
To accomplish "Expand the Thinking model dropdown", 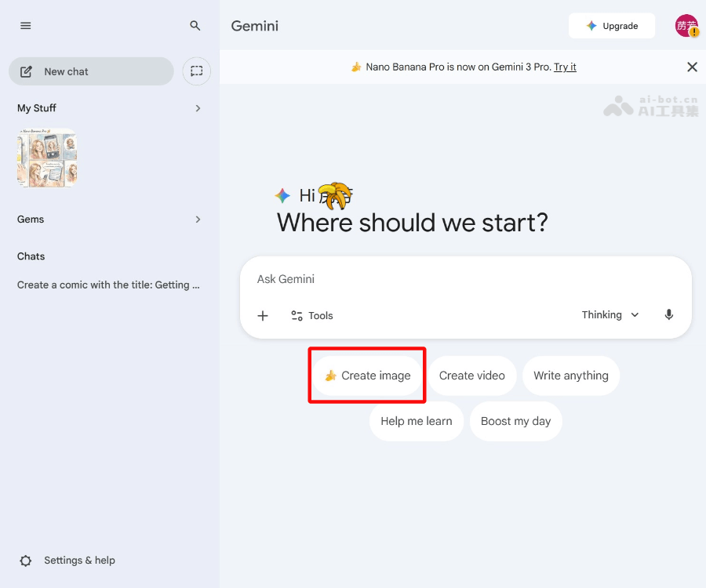I will pyautogui.click(x=610, y=315).
